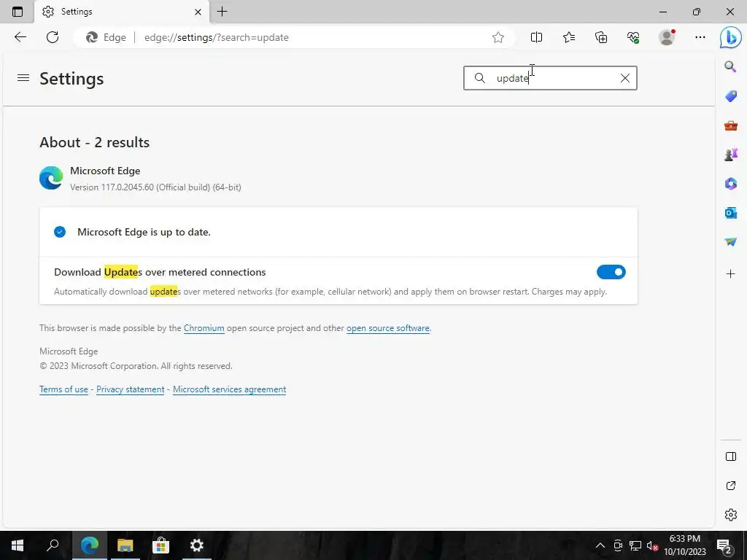Open the notification center
The width and height of the screenshot is (747, 560).
tap(724, 545)
